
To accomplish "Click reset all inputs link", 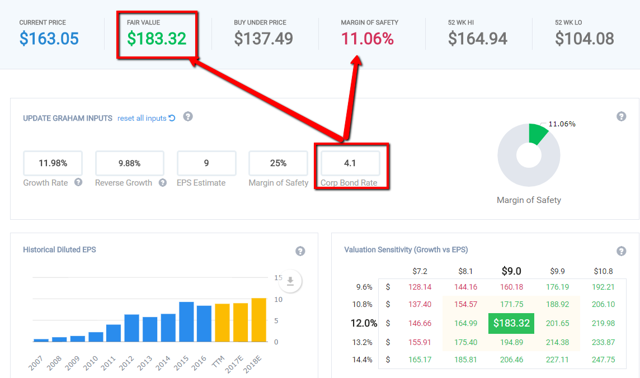I will (x=142, y=118).
